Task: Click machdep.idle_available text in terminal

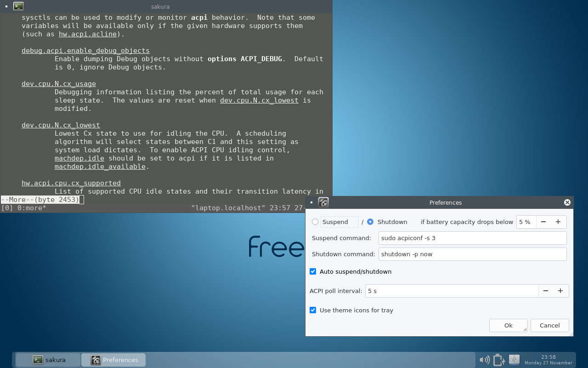Action: point(100,167)
